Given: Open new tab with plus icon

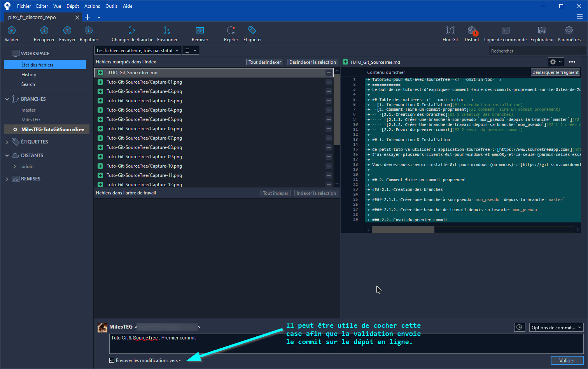Looking at the screenshot, I should coord(87,17).
